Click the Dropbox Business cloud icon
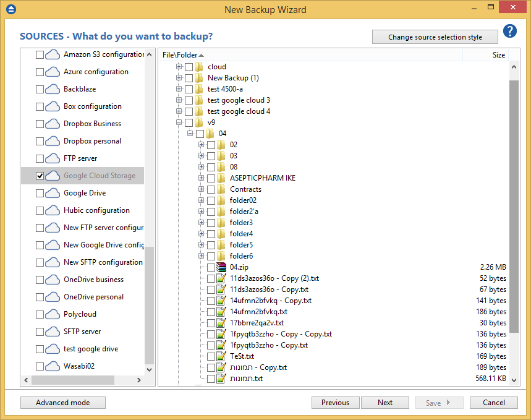Viewport: 531px width, 420px height. pos(53,124)
